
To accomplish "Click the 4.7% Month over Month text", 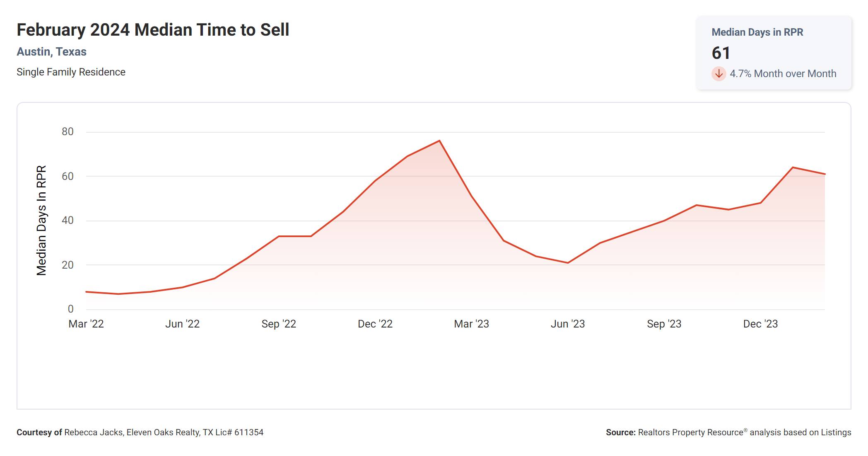I will click(x=783, y=74).
